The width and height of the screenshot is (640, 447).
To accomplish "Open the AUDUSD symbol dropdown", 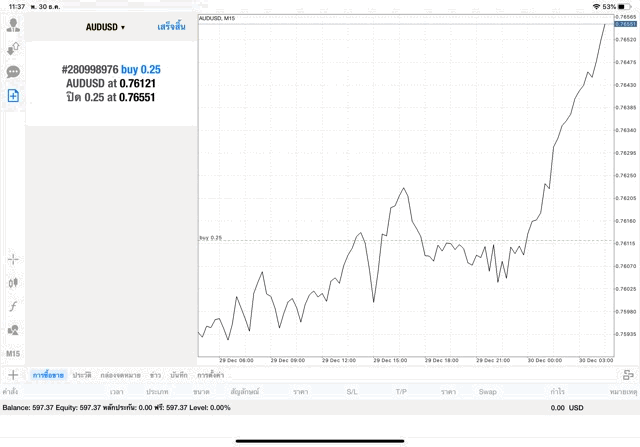I will [105, 27].
